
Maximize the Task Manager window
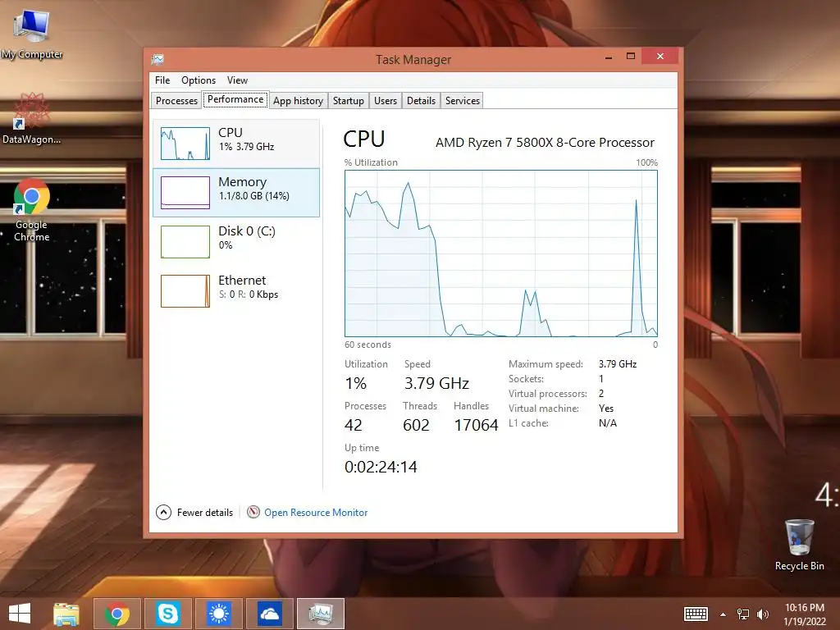[631, 57]
